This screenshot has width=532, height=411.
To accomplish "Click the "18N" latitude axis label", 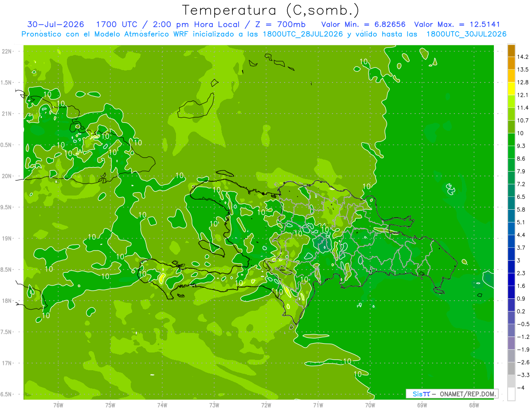I will point(7,301).
